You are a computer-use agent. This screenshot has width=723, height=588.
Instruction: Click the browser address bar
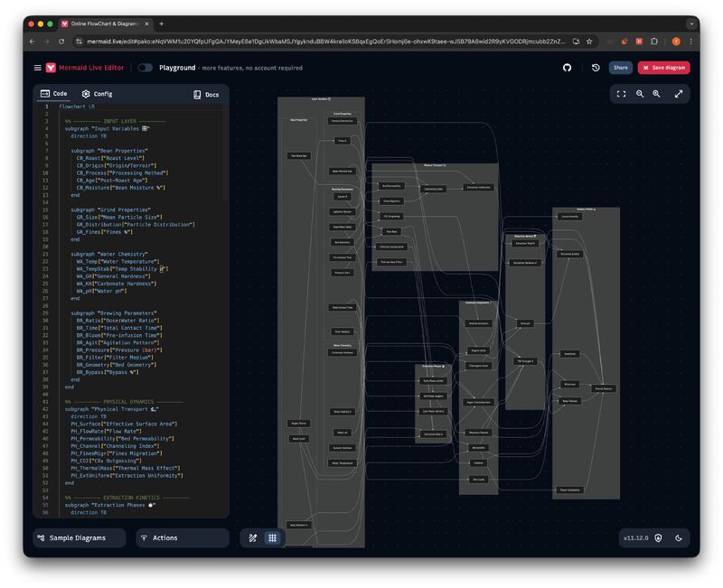pos(325,42)
